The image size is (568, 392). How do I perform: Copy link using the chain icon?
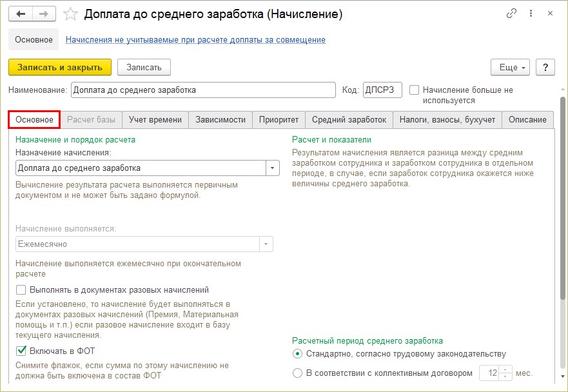click(x=511, y=14)
